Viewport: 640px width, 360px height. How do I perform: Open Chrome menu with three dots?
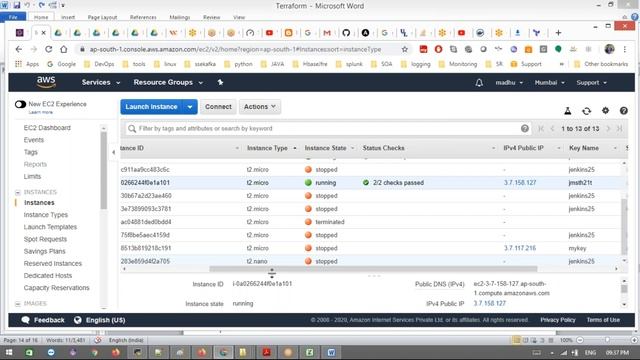coord(624,49)
